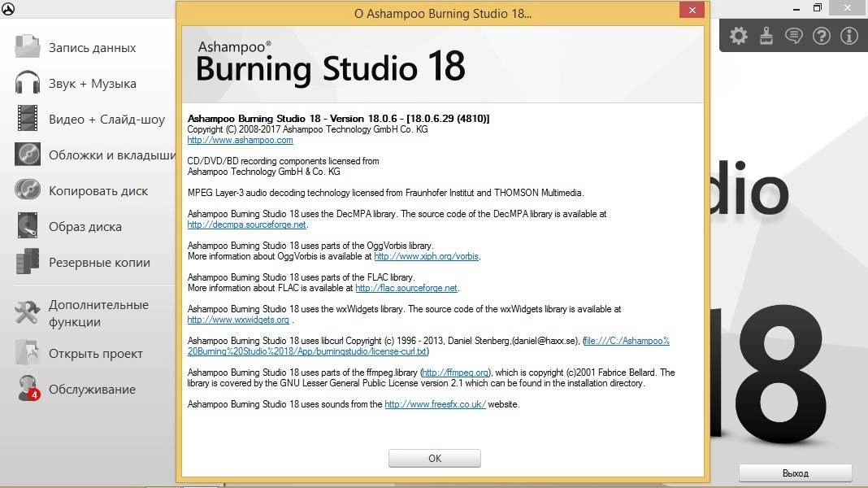Select Резервные копии menu entry
868x488 pixels.
point(100,263)
